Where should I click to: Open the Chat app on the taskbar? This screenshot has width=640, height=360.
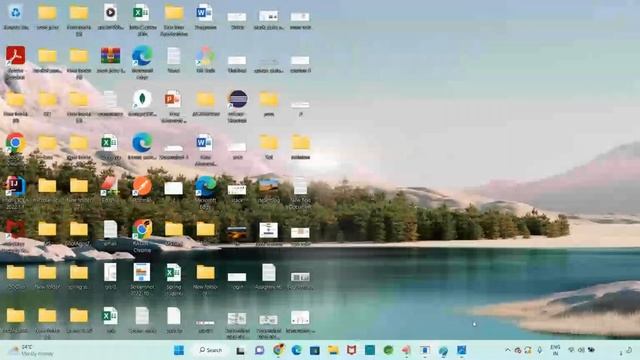click(260, 350)
